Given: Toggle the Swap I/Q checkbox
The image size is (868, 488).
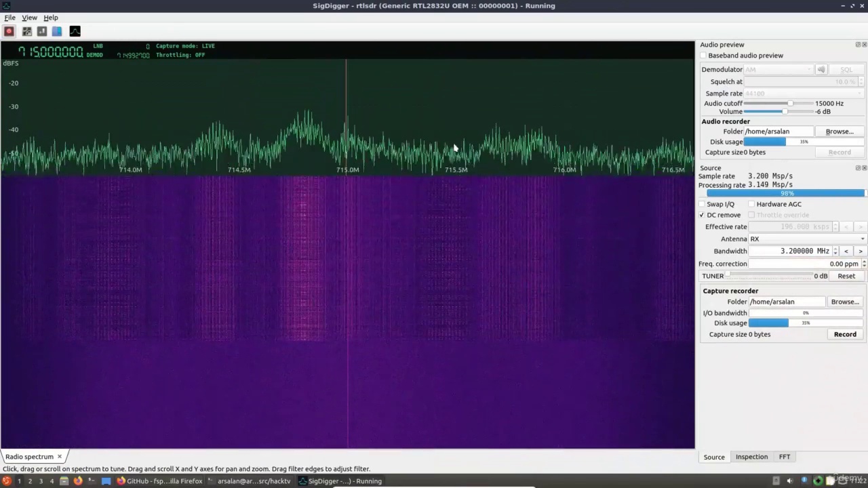Looking at the screenshot, I should click(703, 204).
